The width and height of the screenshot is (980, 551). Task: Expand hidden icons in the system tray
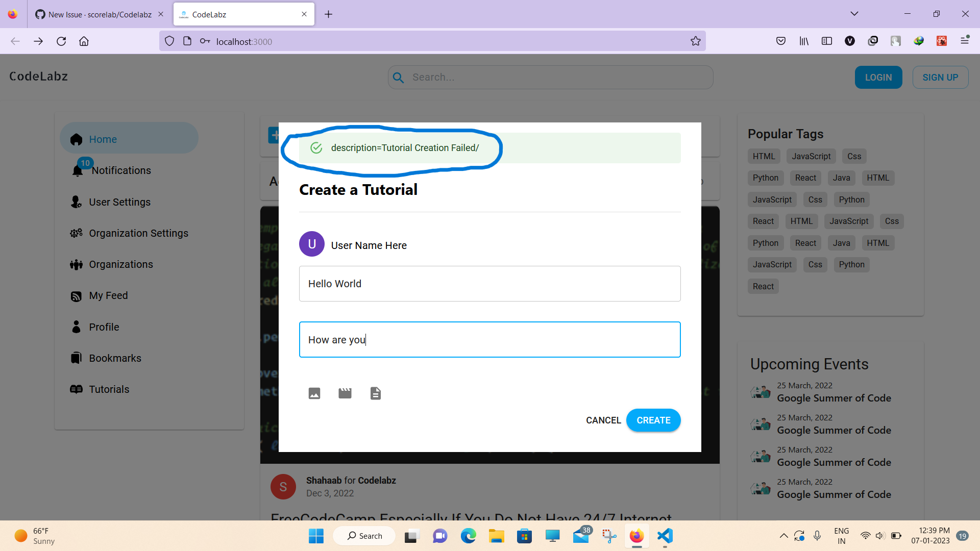tap(784, 536)
